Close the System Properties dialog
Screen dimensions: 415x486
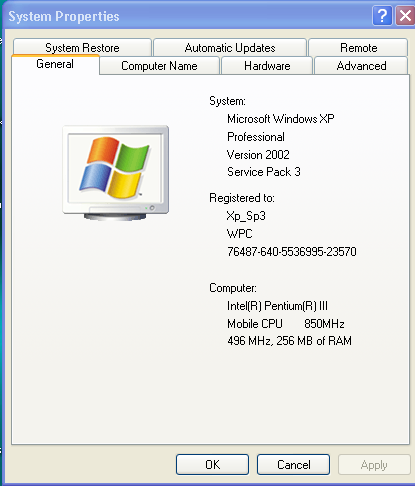(x=405, y=15)
